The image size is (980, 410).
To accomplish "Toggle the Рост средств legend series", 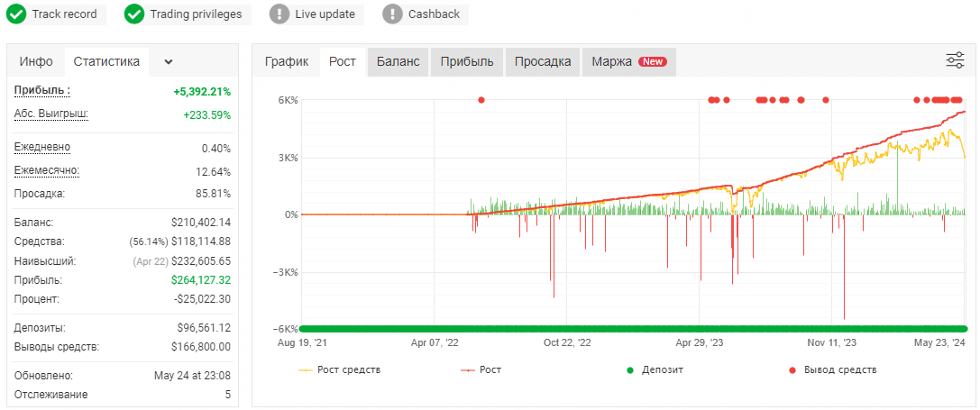I will click(339, 370).
